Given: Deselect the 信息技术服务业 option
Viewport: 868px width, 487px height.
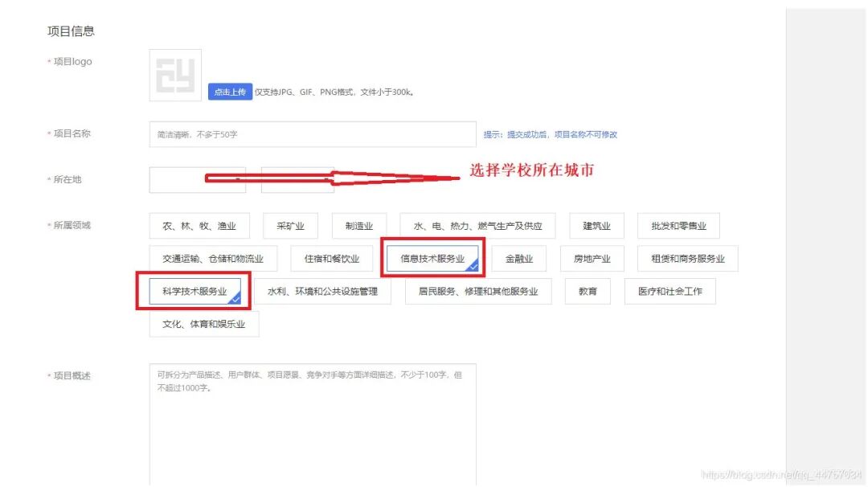Looking at the screenshot, I should pyautogui.click(x=435, y=258).
